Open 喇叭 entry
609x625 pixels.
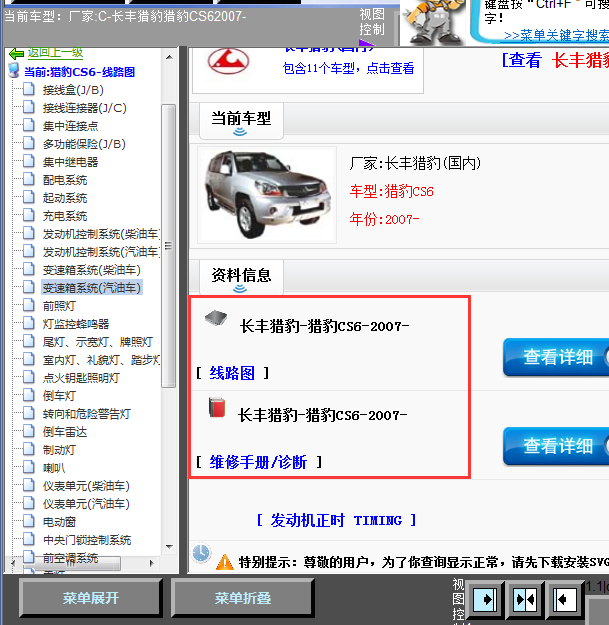click(x=54, y=468)
